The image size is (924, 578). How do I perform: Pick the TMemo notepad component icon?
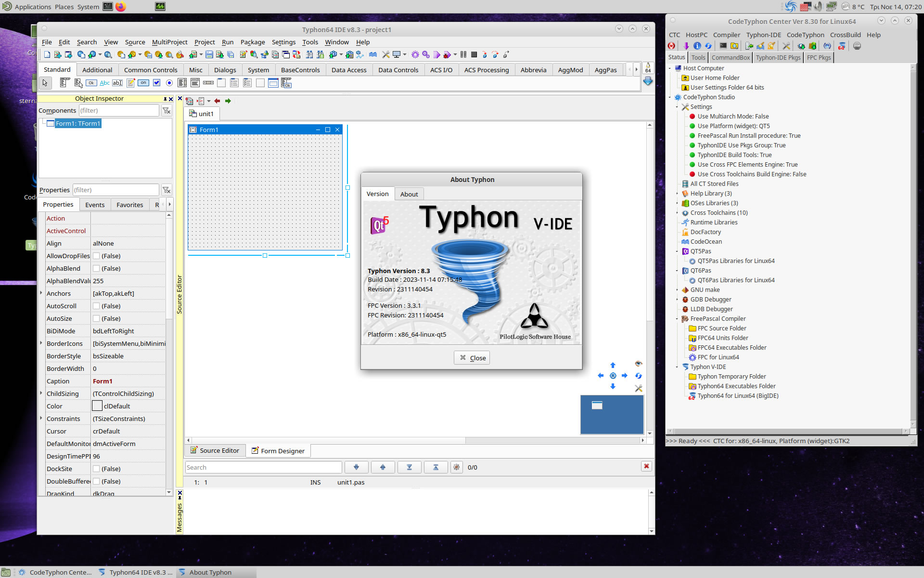(x=130, y=83)
